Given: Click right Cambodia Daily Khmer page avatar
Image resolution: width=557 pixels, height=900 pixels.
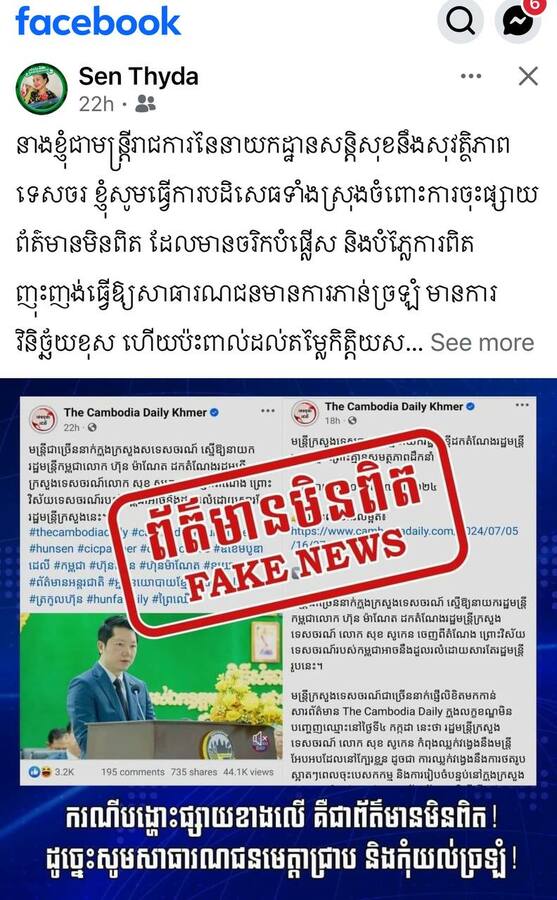Looking at the screenshot, I should click(x=305, y=413).
